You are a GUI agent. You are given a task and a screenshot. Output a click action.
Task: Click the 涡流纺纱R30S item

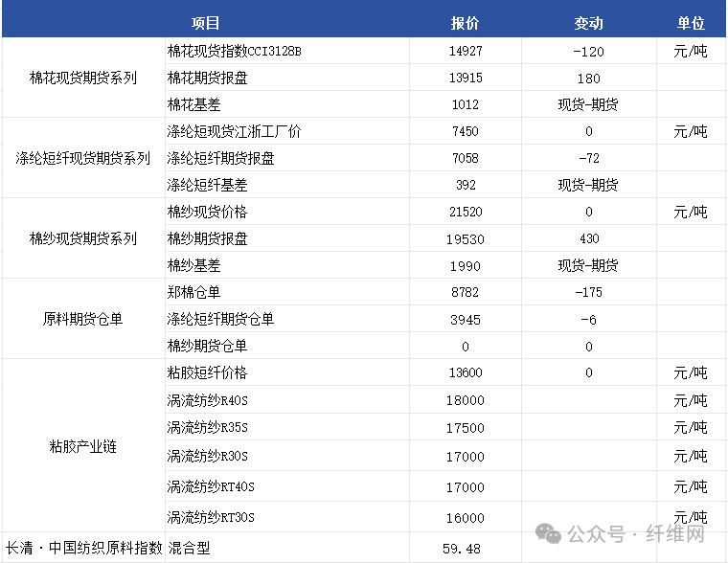(207, 457)
